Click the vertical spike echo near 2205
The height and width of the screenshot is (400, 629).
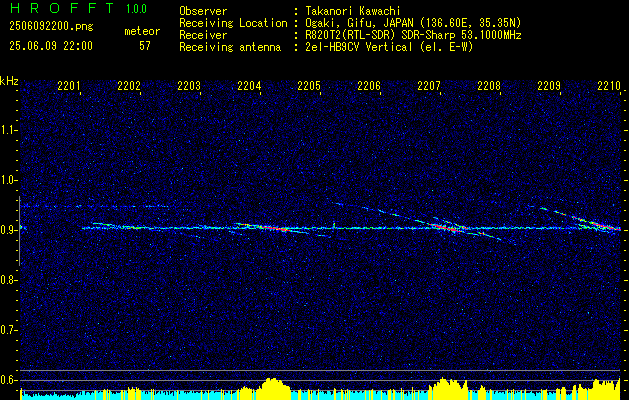click(334, 226)
